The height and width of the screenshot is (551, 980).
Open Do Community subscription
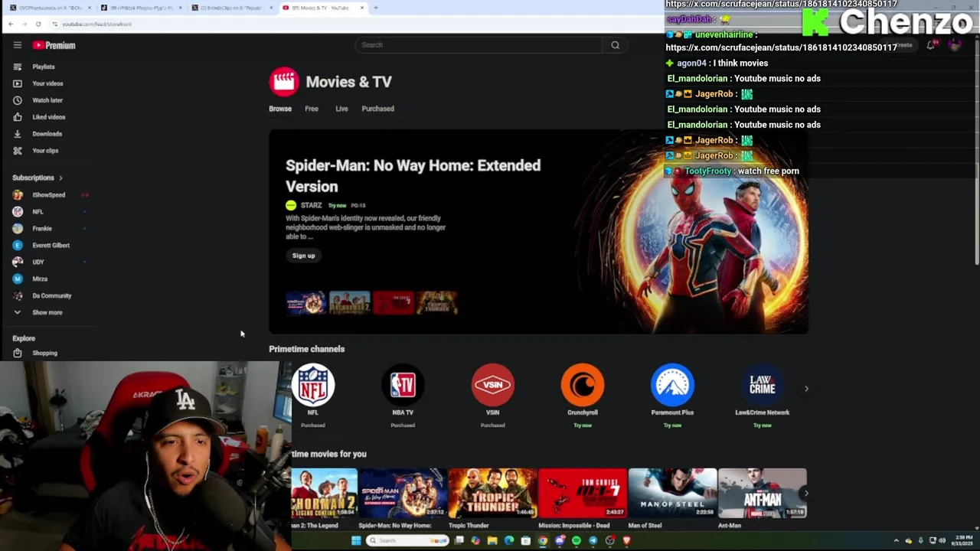[51, 296]
